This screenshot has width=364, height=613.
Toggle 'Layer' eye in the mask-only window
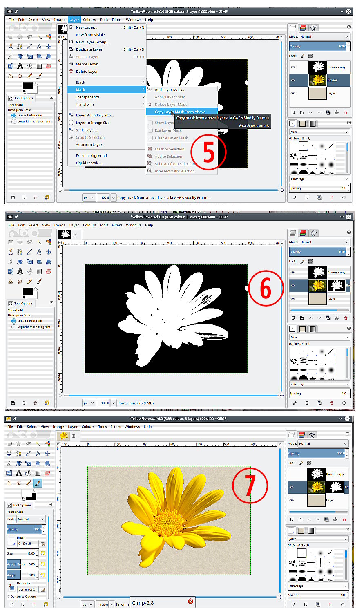tap(293, 298)
